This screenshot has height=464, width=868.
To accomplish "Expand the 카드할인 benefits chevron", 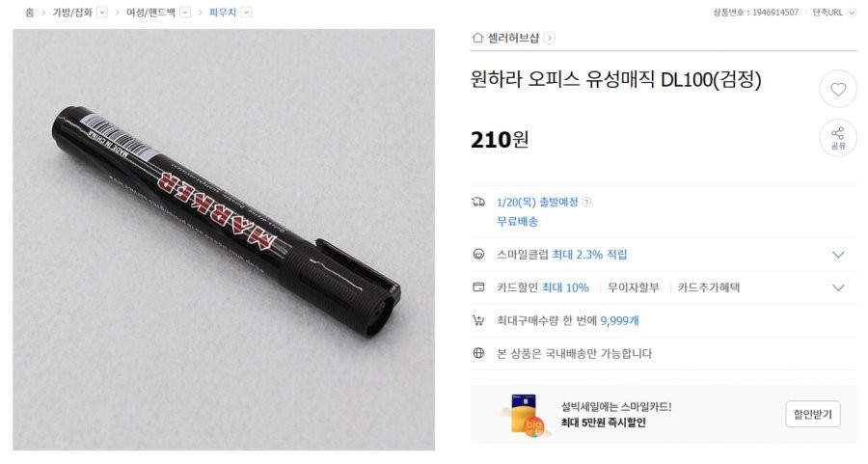I will click(x=838, y=287).
